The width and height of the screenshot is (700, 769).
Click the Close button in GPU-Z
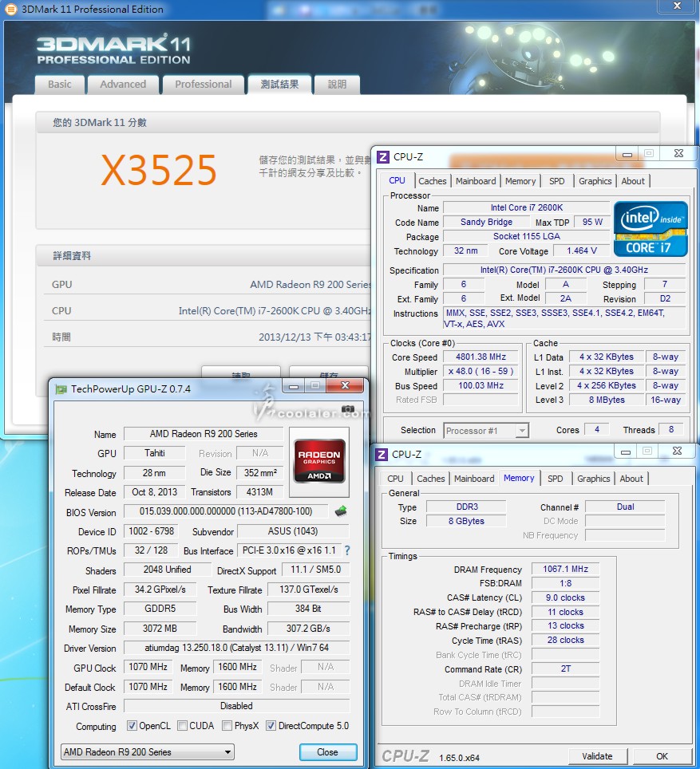point(328,751)
